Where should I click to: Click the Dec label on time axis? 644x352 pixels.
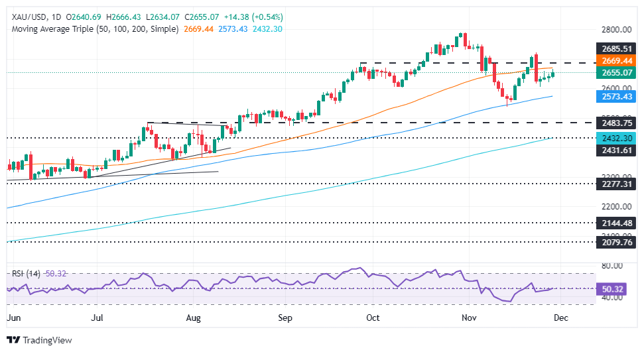(561, 317)
